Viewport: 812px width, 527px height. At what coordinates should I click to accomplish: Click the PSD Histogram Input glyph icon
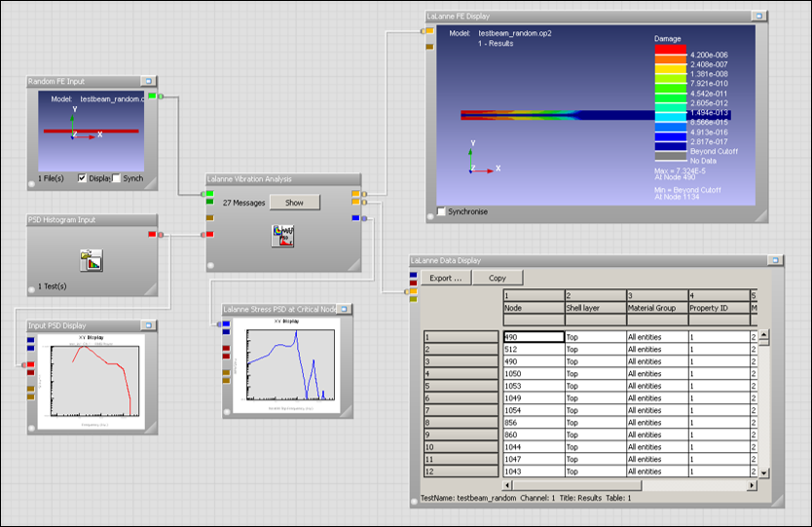92,260
